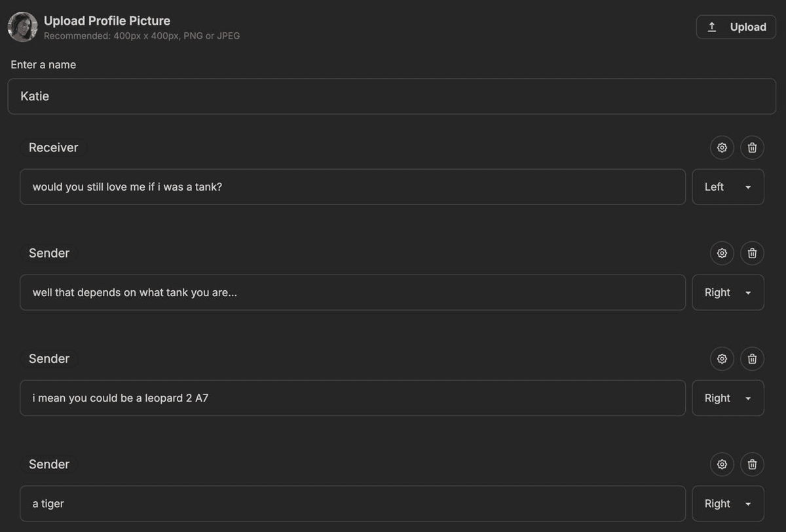
Task: Focus the 'a tiger' message field
Action: coord(352,503)
